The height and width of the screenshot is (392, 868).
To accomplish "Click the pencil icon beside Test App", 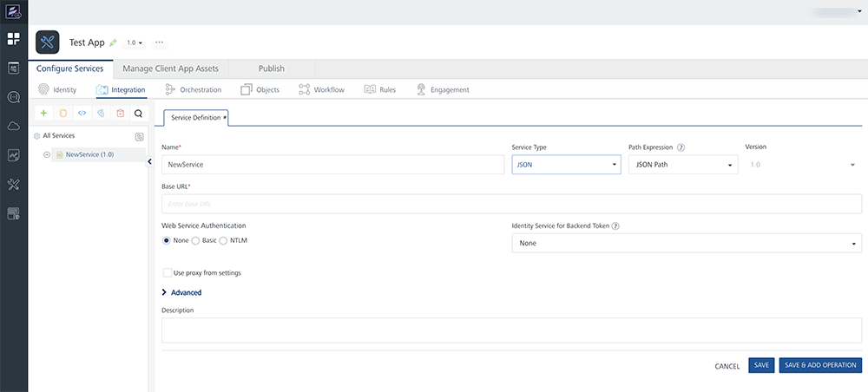I will 113,42.
